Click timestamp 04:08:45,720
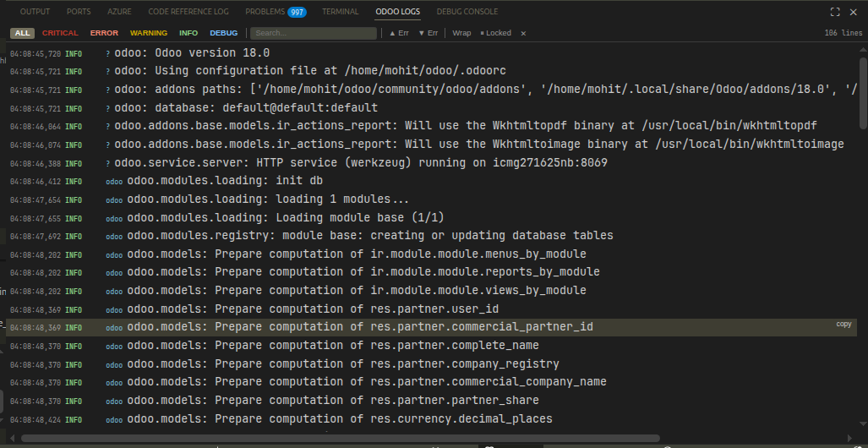Screen dimensions: 868x448 tap(35, 54)
